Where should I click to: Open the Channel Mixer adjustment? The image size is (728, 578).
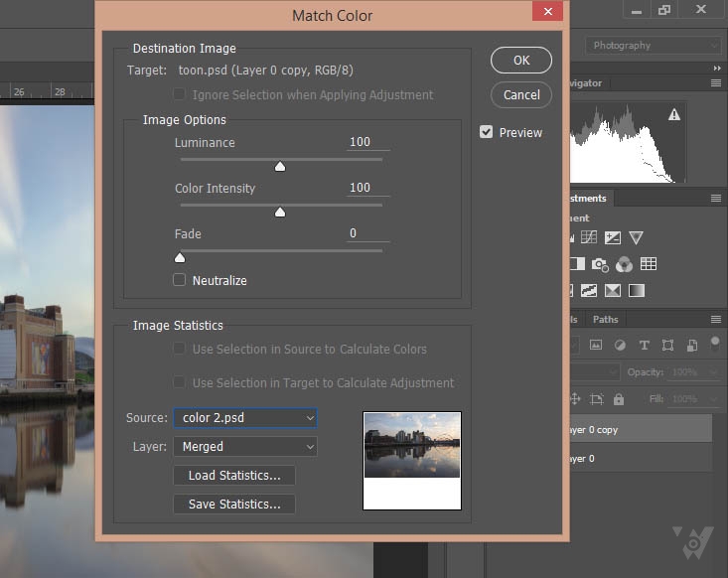pyautogui.click(x=624, y=264)
